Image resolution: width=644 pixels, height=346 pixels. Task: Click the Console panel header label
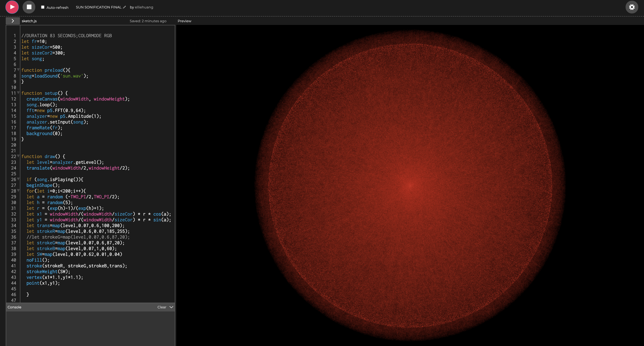click(14, 307)
